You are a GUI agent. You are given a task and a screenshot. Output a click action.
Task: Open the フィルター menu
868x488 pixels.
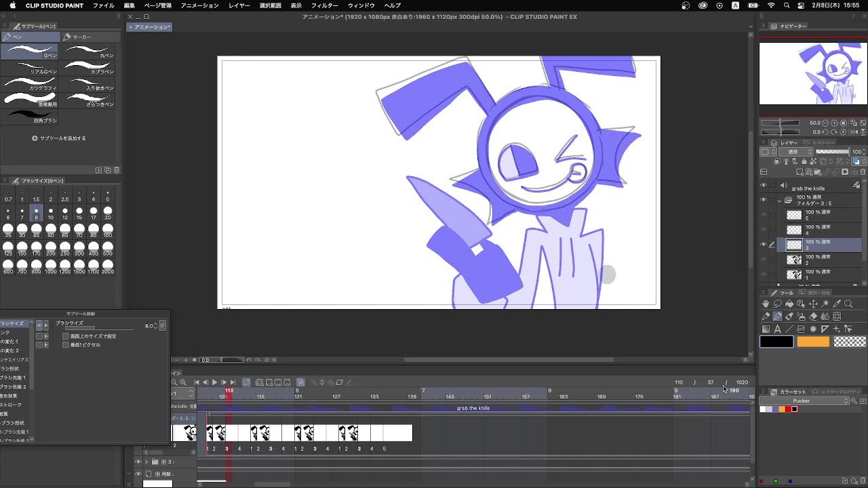(x=325, y=5)
